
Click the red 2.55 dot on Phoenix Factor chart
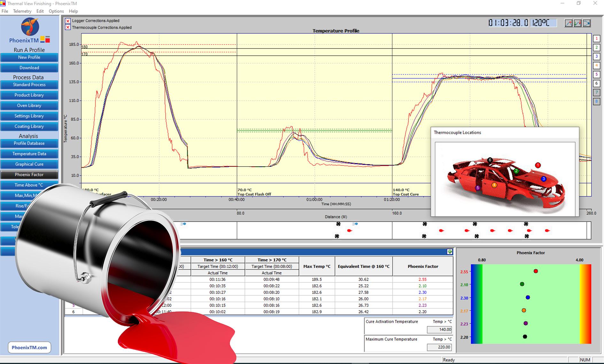[x=536, y=271]
